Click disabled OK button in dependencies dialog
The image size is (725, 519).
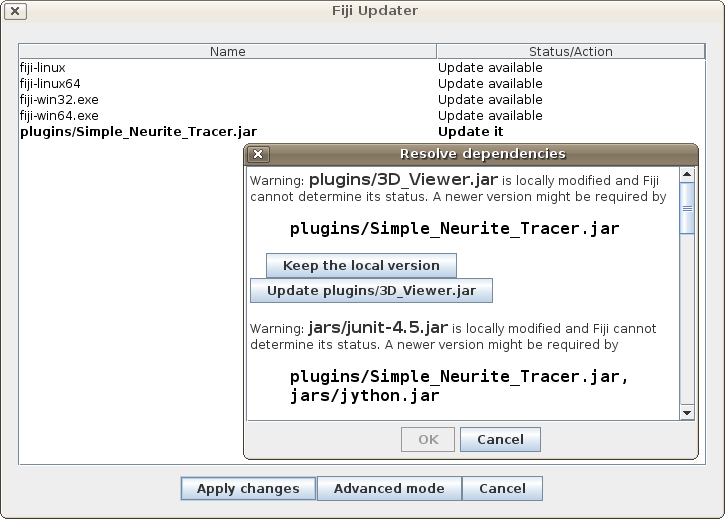[428, 439]
